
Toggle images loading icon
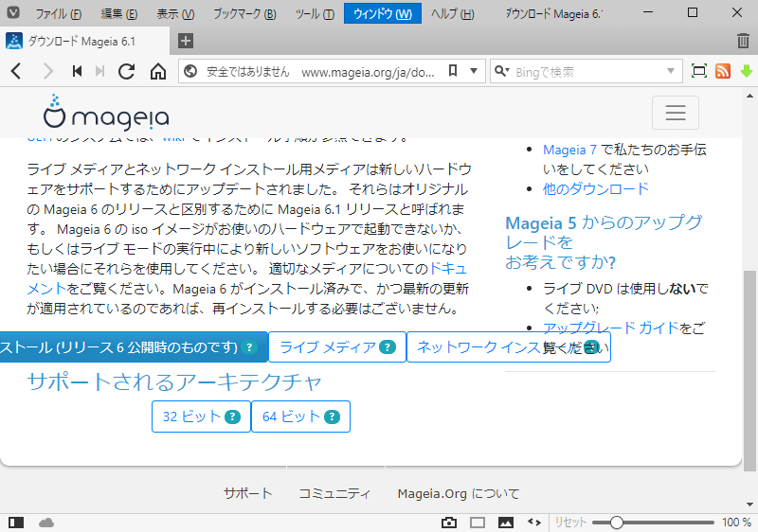tap(506, 523)
